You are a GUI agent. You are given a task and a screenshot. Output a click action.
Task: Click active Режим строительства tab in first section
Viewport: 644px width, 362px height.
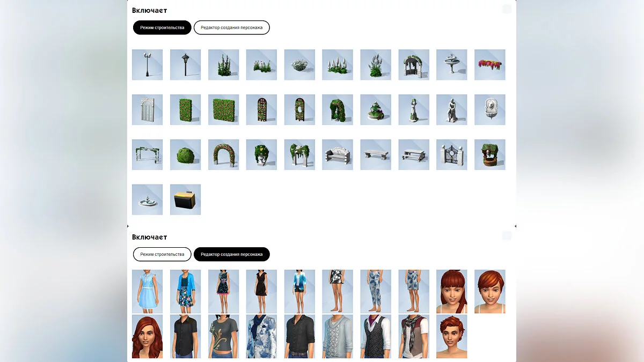click(x=162, y=27)
